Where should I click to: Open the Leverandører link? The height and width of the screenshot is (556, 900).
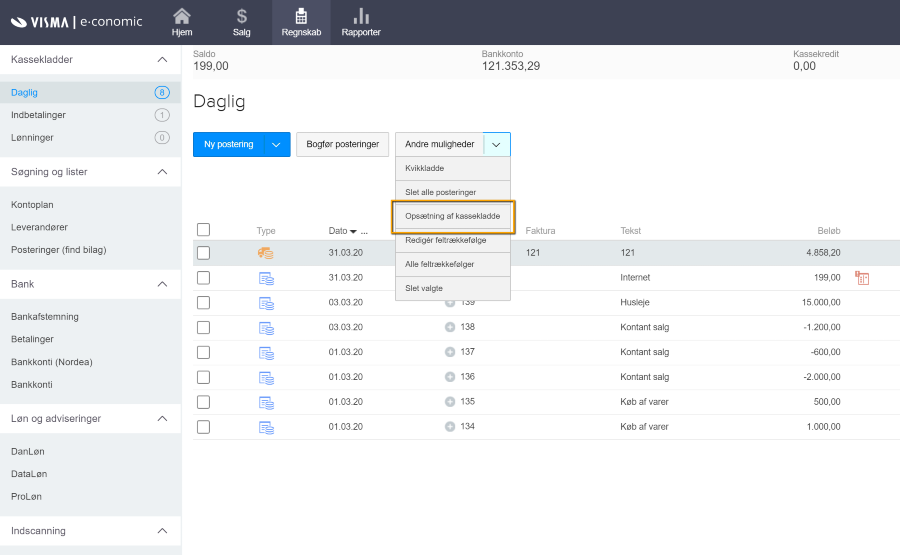39,227
